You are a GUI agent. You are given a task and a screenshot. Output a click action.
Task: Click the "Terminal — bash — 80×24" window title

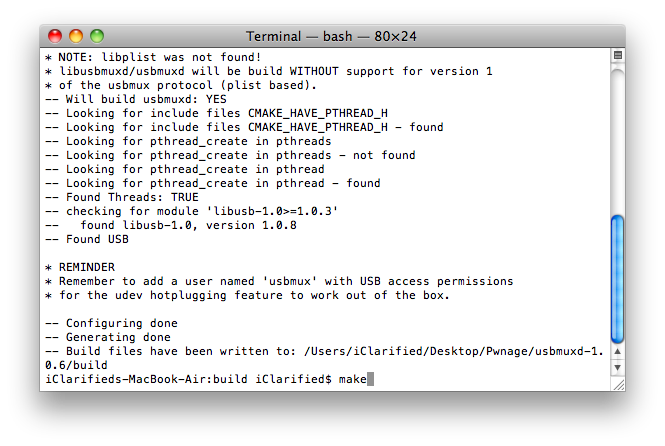point(332,36)
